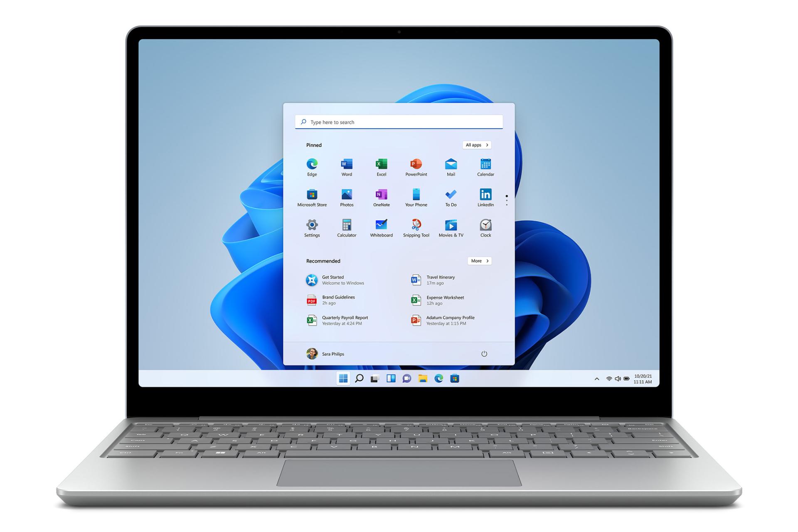Click More in Recommended section
This screenshot has width=798, height=532.
[x=480, y=261]
